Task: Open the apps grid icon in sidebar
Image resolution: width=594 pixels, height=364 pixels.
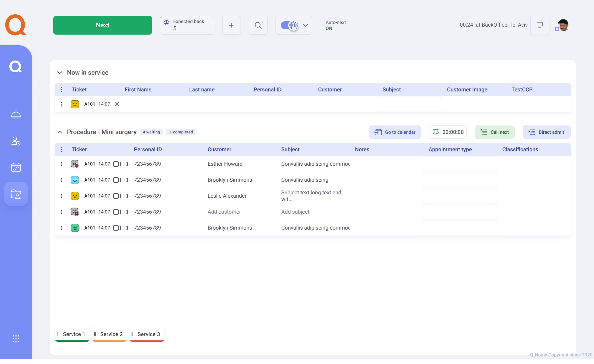Action: (16, 339)
